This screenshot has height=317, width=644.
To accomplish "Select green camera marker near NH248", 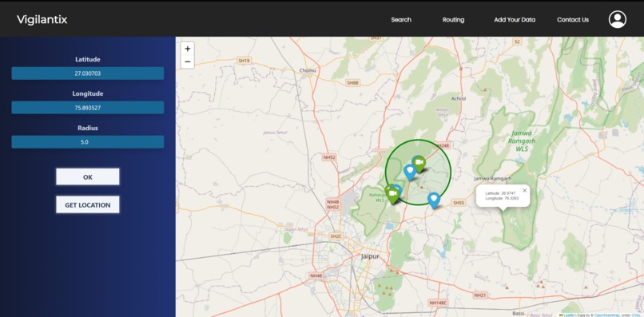I will click(x=419, y=164).
